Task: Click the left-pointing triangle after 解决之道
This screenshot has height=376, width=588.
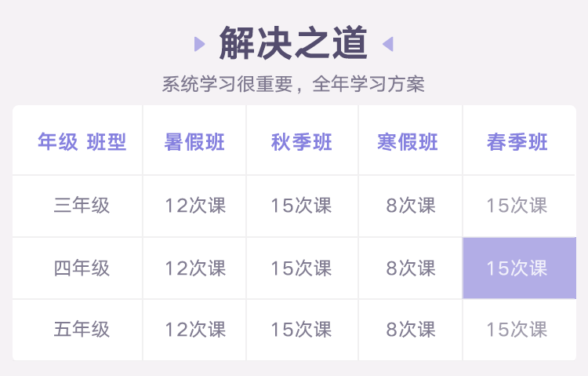Action: [388, 44]
